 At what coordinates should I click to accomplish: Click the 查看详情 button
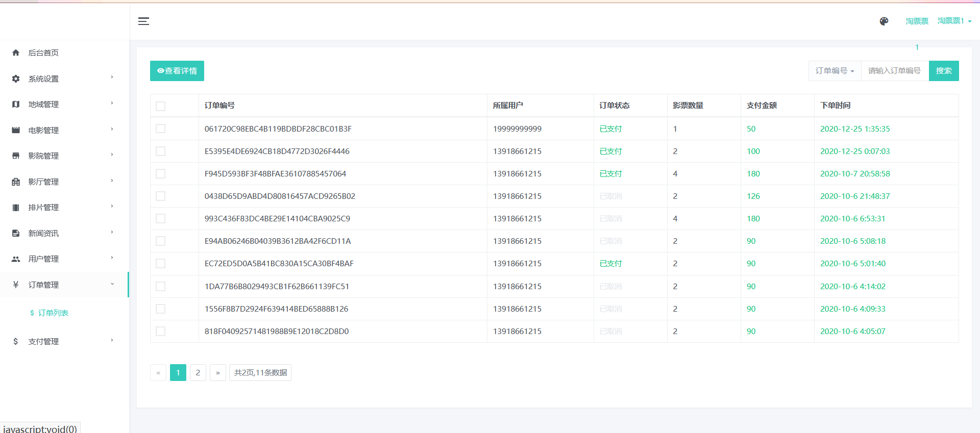(x=177, y=71)
